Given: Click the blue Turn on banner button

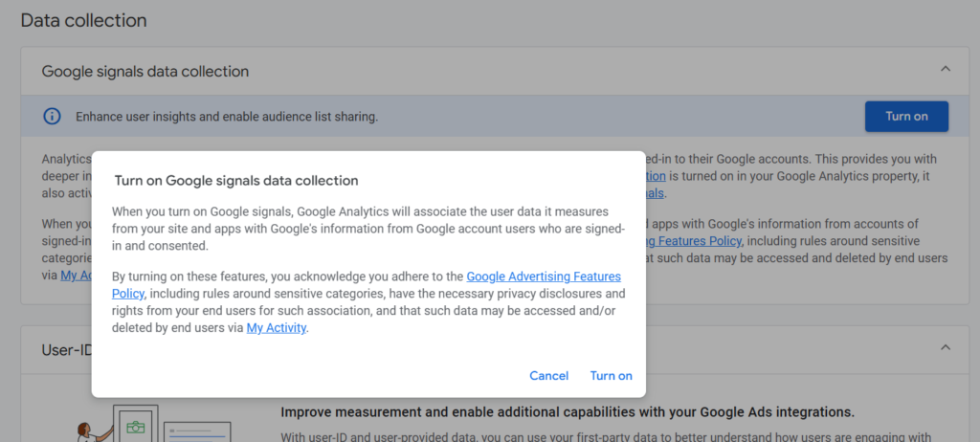Looking at the screenshot, I should (x=906, y=117).
